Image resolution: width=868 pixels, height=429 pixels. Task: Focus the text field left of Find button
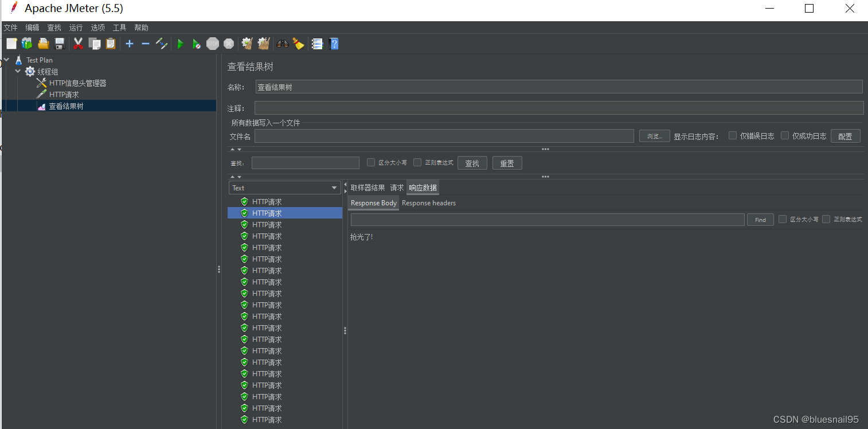(548, 220)
